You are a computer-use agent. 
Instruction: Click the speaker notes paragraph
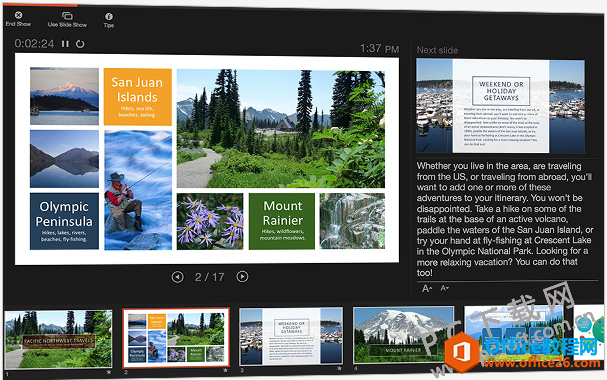click(504, 219)
